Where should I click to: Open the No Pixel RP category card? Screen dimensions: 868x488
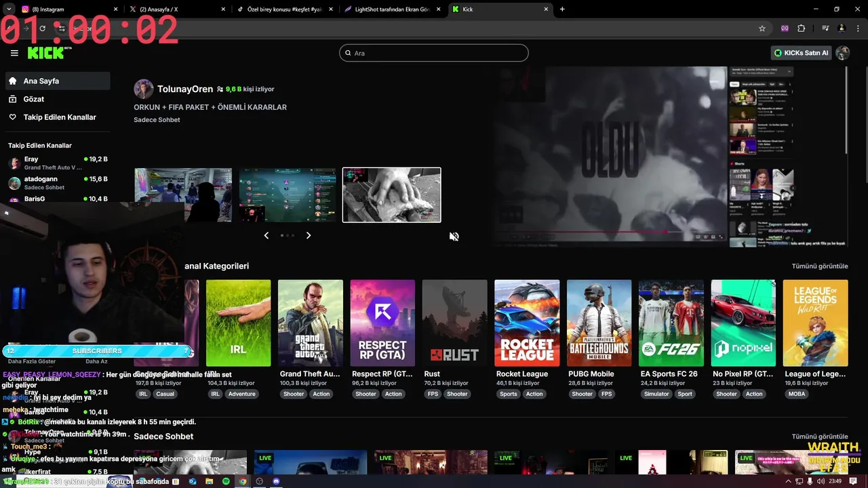(x=743, y=323)
